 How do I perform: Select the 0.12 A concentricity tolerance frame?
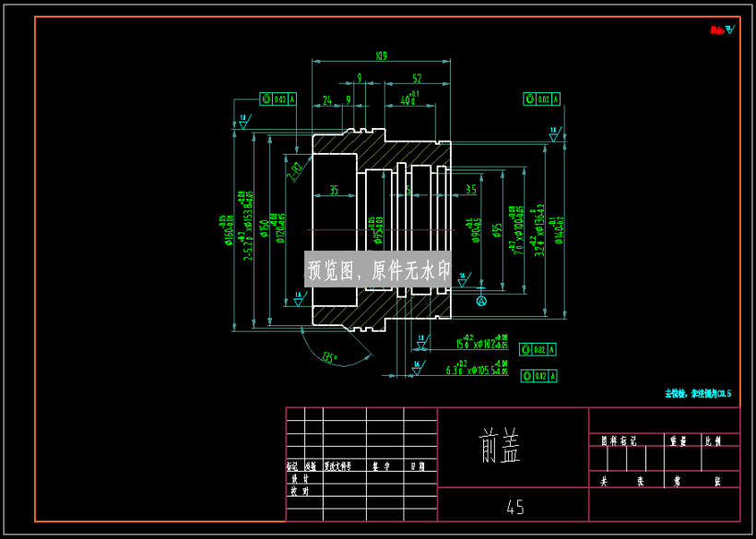[x=538, y=376]
